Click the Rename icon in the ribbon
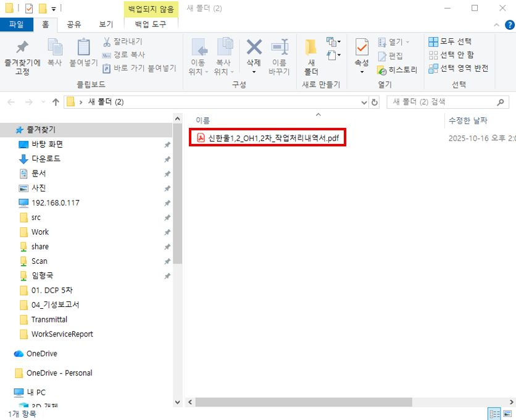 280,48
